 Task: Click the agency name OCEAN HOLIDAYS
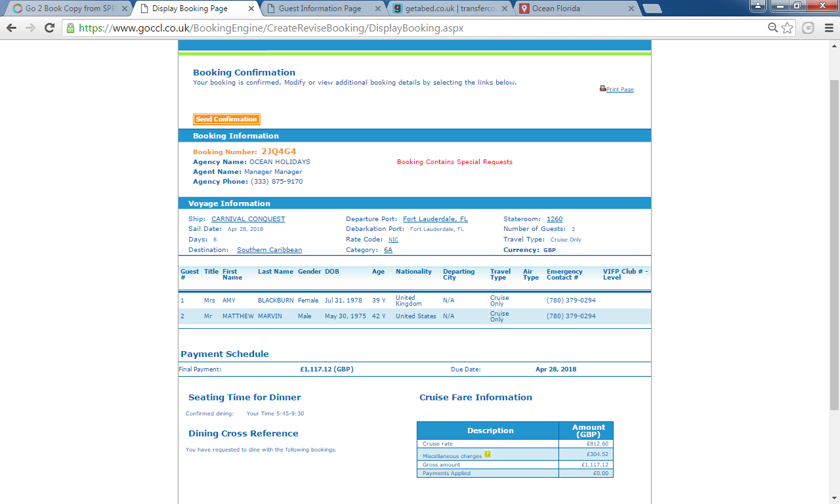(280, 162)
